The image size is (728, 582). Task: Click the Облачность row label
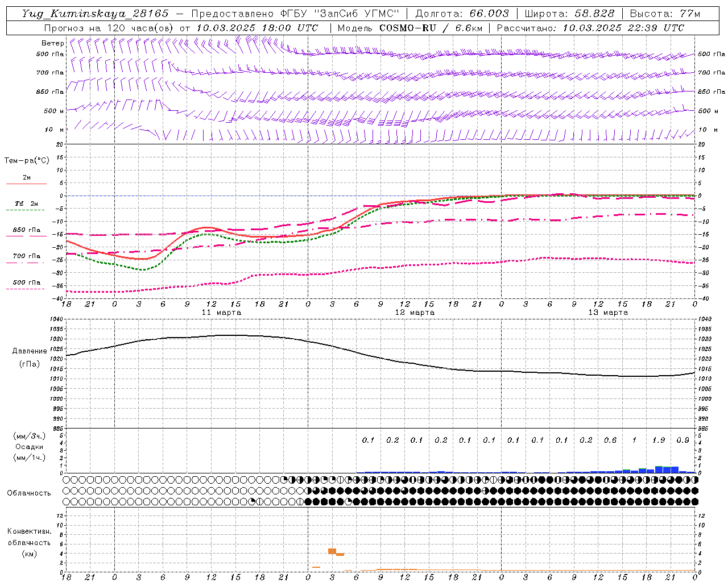(x=29, y=493)
